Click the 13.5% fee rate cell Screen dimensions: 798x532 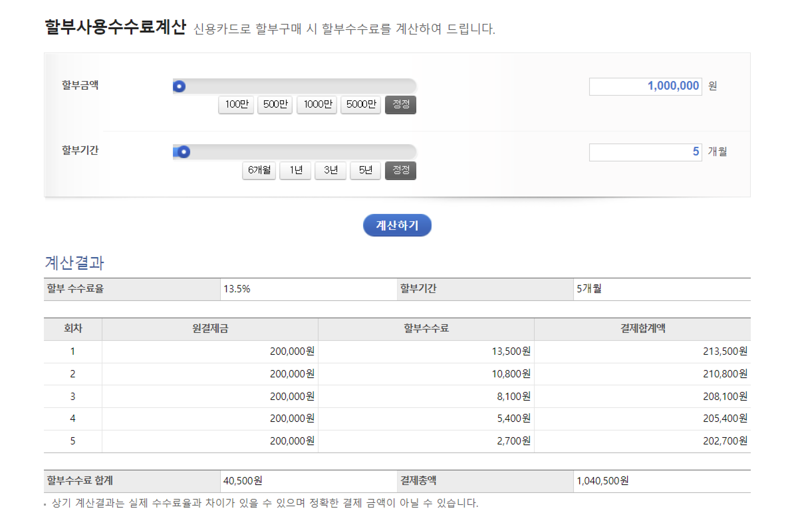(x=237, y=289)
